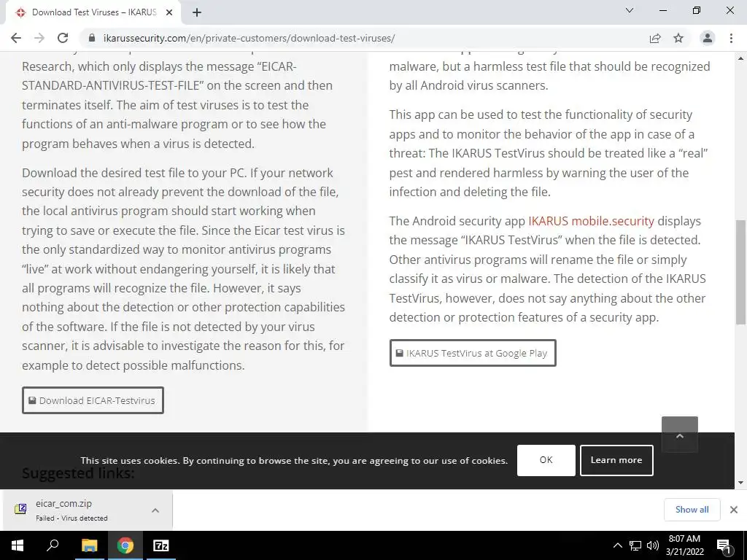The height and width of the screenshot is (560, 747).
Task: Click the page vertical scrollbar thumb
Action: (x=741, y=272)
